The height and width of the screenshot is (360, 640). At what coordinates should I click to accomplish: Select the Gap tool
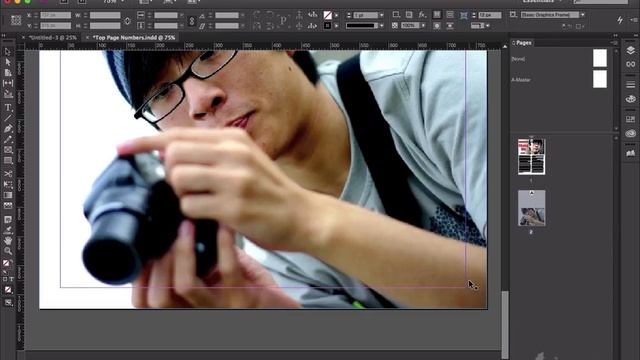click(x=8, y=83)
